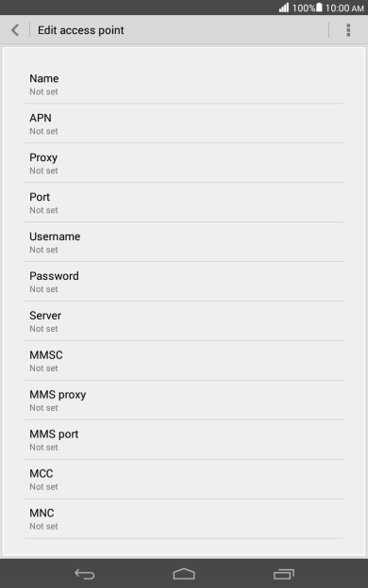Open the Server setting
Image resolution: width=368 pixels, height=588 pixels.
(x=184, y=321)
